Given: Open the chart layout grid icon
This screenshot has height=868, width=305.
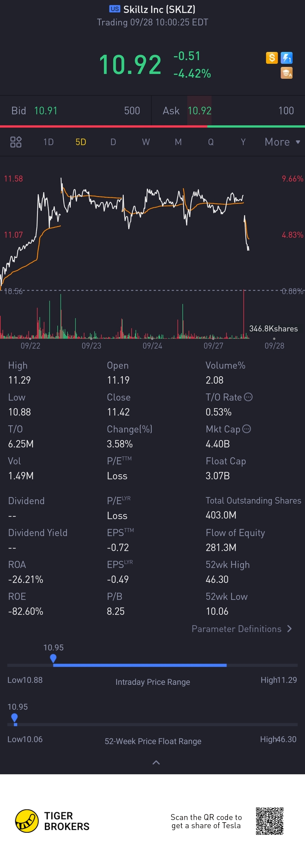Looking at the screenshot, I should coord(16,142).
